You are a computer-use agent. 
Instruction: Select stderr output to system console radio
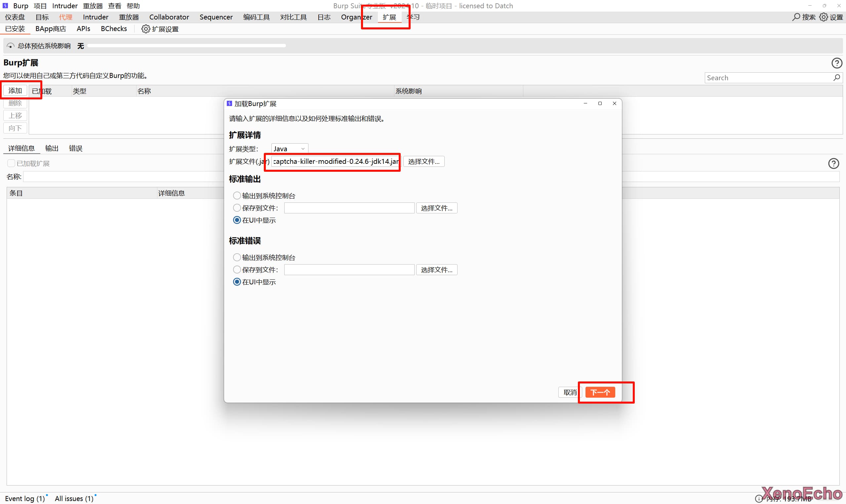[237, 257]
